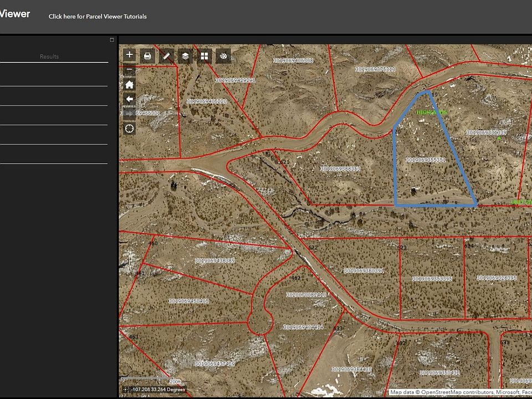The height and width of the screenshot is (399, 532).
Task: Click the coordinates crosshair icon
Action: click(x=125, y=390)
